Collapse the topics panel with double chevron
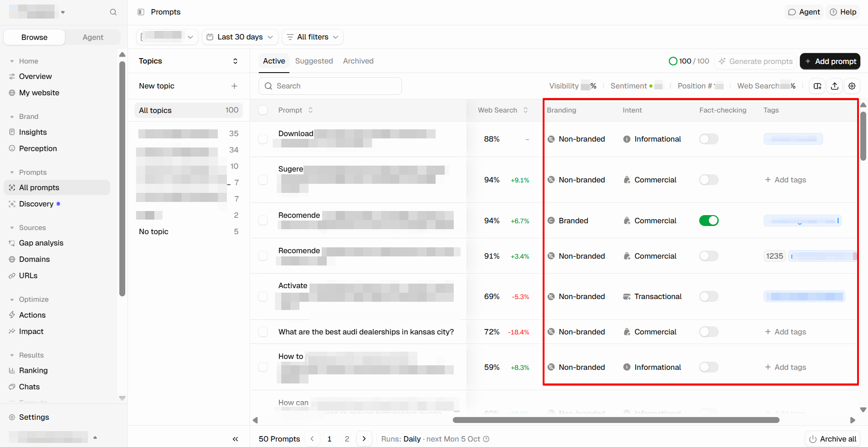This screenshot has width=868, height=447. click(235, 439)
